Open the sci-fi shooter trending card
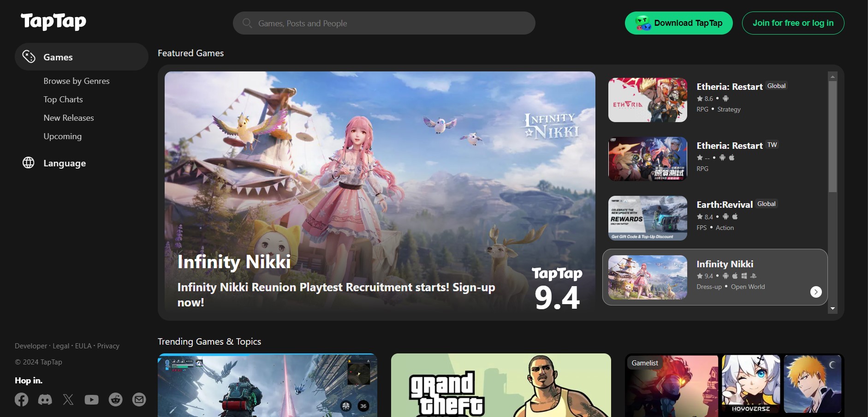Viewport: 868px width, 417px height. [x=268, y=385]
